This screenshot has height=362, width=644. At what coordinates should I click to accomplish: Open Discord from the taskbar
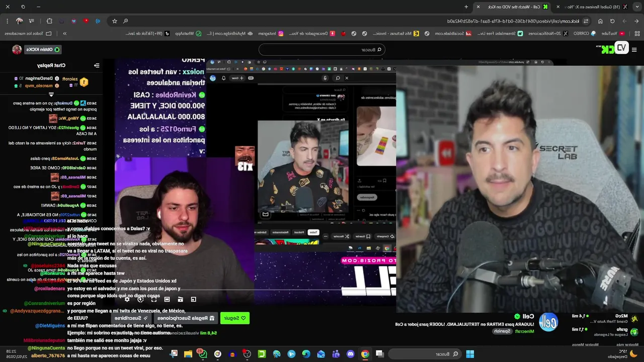pos(350,354)
